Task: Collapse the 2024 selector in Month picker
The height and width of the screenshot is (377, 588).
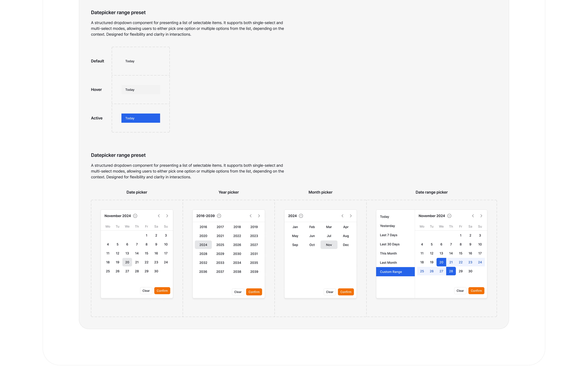Action: [301, 216]
